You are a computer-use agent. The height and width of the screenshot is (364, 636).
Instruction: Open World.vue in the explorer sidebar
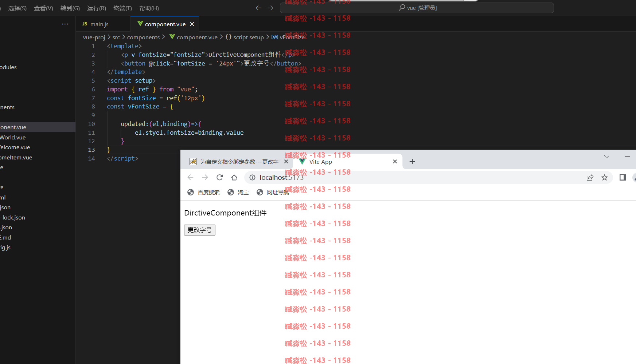pos(38,137)
